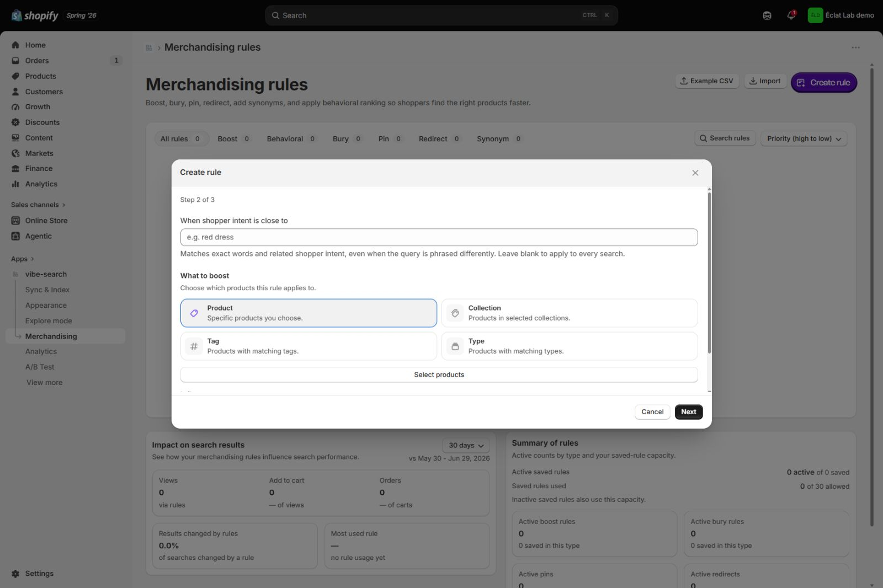Click the Select products button

coord(439,375)
